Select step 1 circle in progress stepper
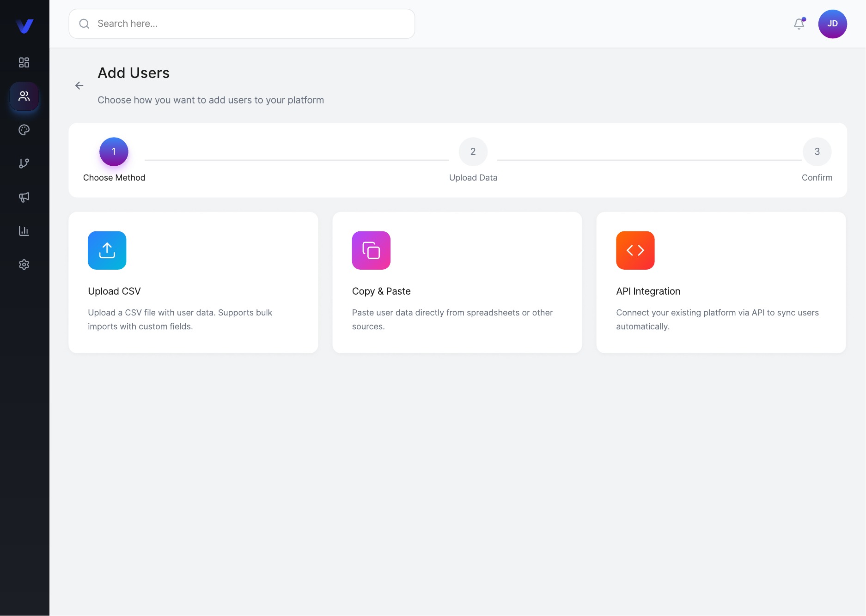Screen dimensions: 866x616 114,151
